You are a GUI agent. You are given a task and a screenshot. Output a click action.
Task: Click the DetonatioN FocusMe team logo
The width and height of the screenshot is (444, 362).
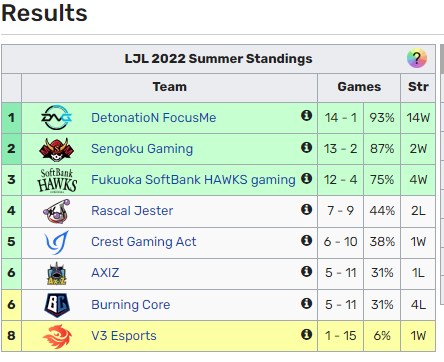(x=57, y=117)
